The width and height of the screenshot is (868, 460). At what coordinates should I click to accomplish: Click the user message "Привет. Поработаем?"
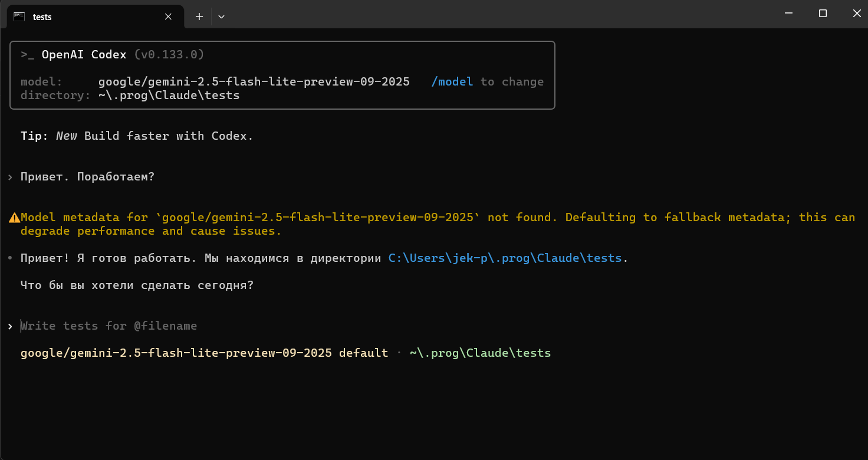coord(87,177)
